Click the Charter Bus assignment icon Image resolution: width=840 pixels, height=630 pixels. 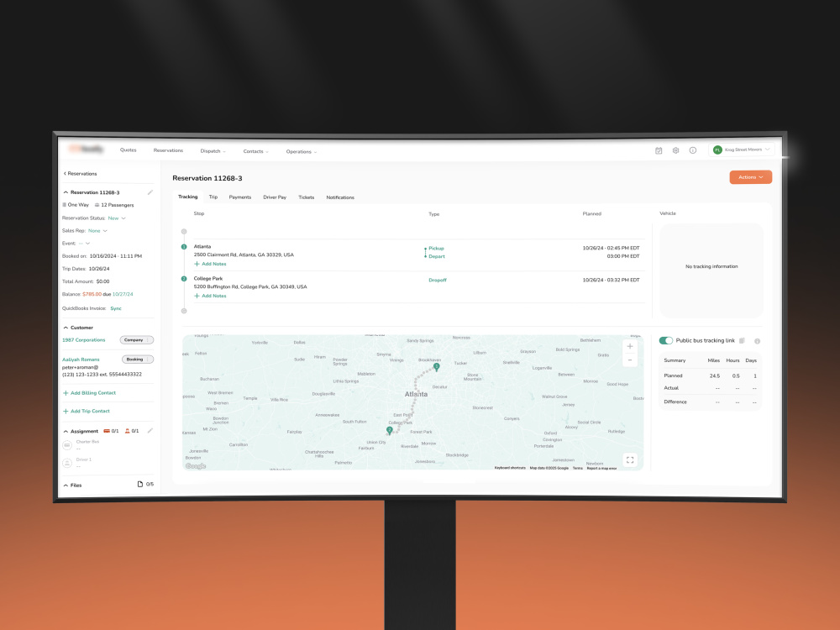coord(67,445)
